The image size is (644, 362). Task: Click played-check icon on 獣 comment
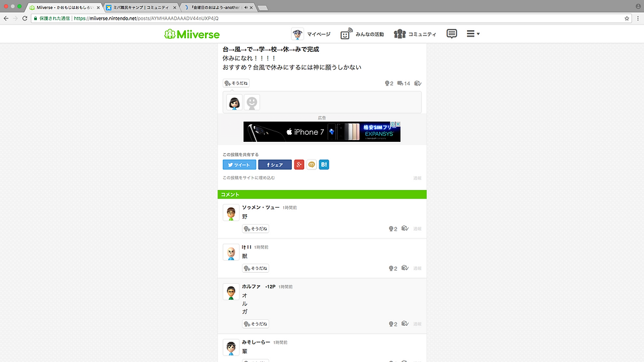[x=405, y=268]
